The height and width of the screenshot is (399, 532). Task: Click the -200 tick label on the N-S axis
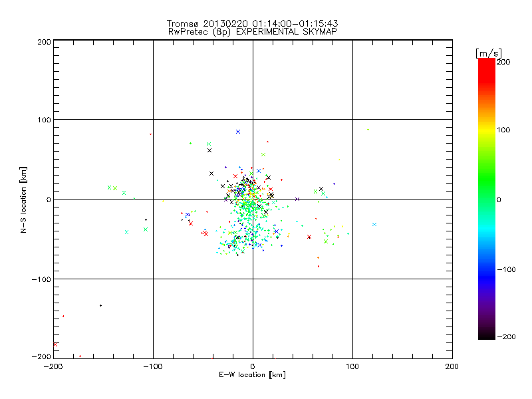tap(41, 356)
